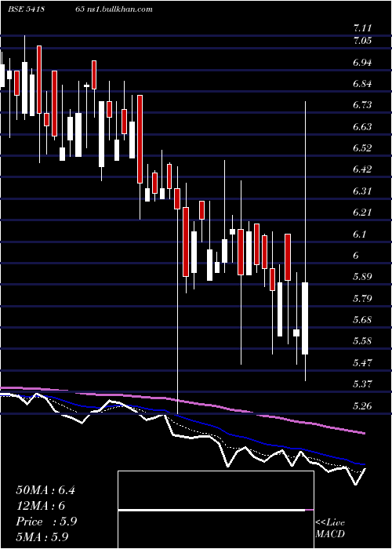Click the 5MA : 5.9 readout
The width and height of the screenshot is (392, 549).
tap(42, 536)
